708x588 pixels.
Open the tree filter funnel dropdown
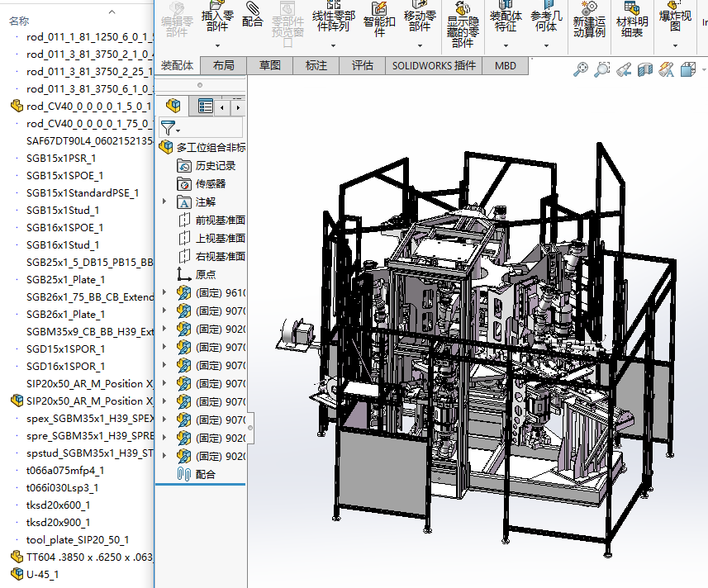tap(169, 128)
